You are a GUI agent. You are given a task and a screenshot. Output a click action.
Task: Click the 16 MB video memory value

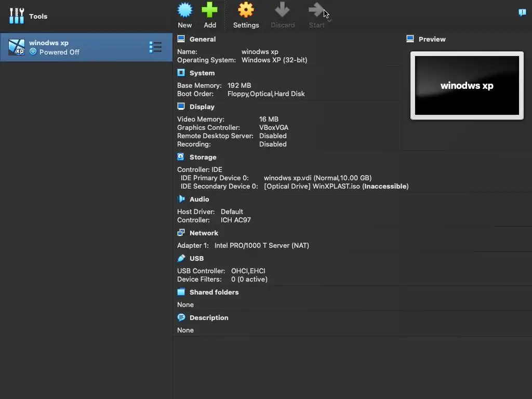click(x=269, y=119)
